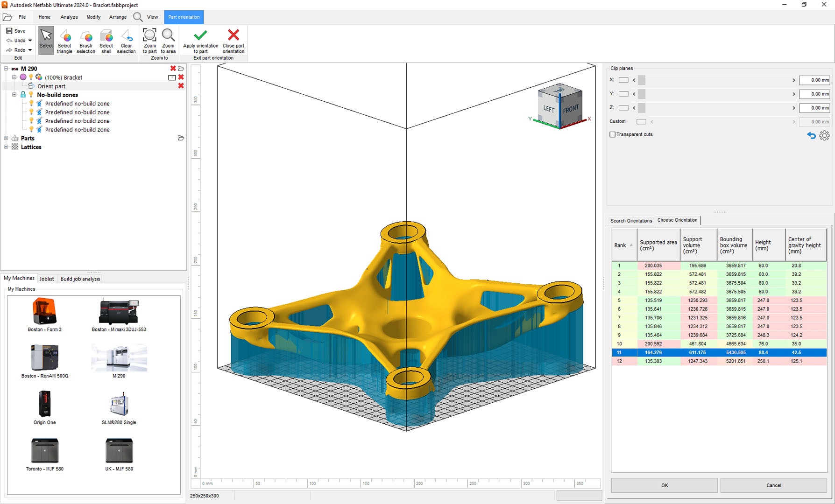Click the Y clip plane slider handle

pos(642,94)
